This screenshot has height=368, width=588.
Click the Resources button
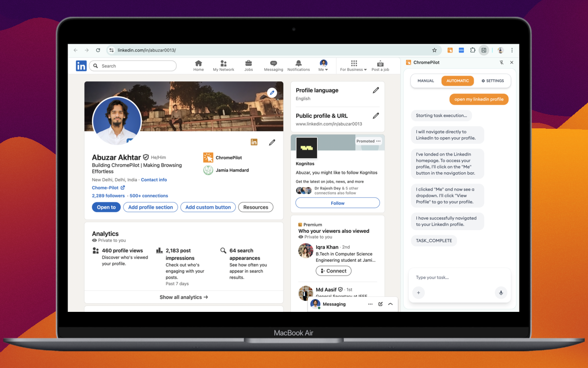(x=255, y=207)
